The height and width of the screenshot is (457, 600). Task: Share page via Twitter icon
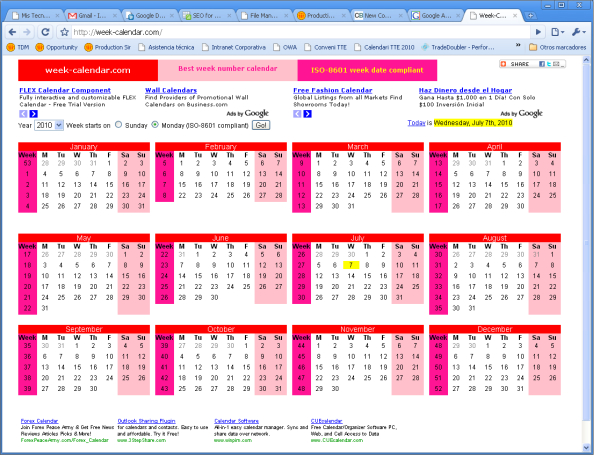click(548, 64)
